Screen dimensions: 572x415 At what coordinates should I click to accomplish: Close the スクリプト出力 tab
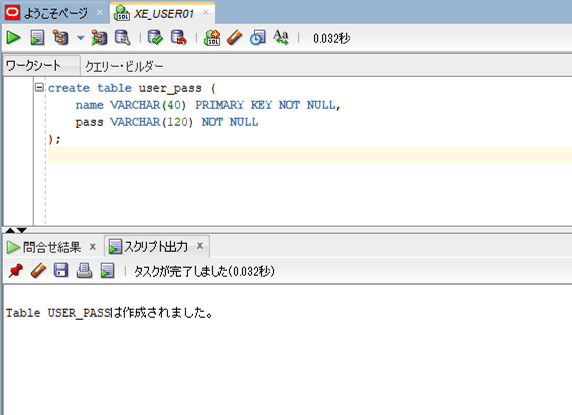pos(200,246)
